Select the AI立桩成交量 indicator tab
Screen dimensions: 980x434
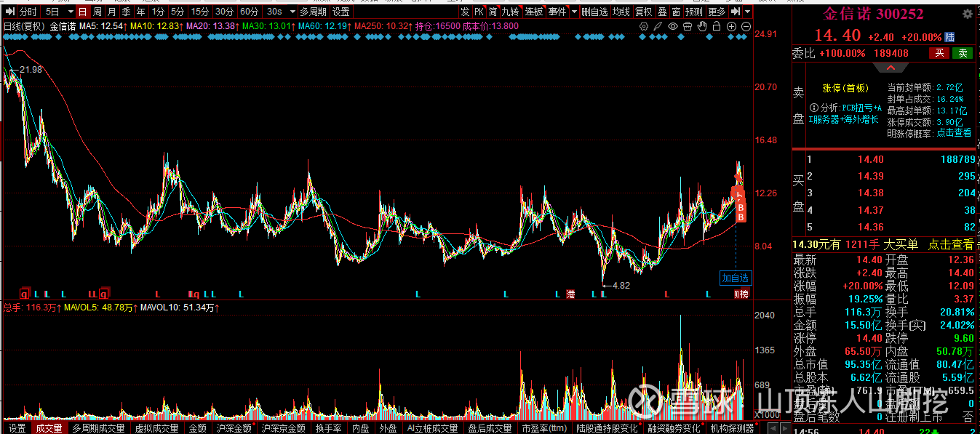point(434,428)
